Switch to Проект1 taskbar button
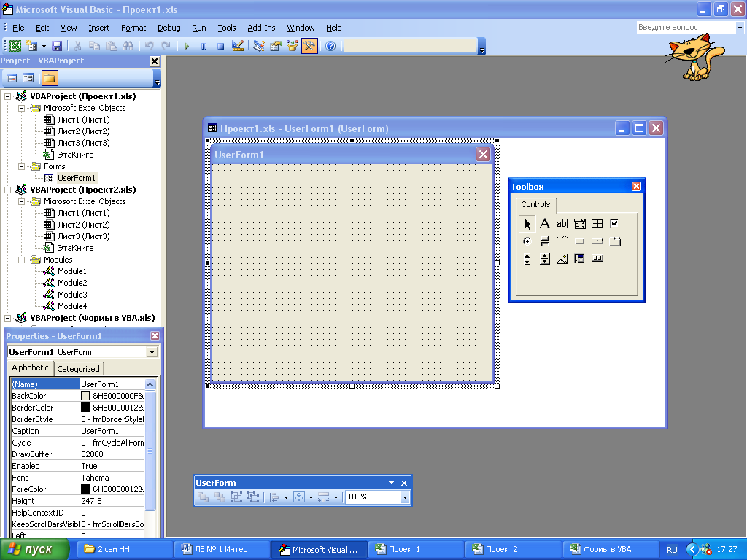The image size is (747, 560). pos(415,549)
